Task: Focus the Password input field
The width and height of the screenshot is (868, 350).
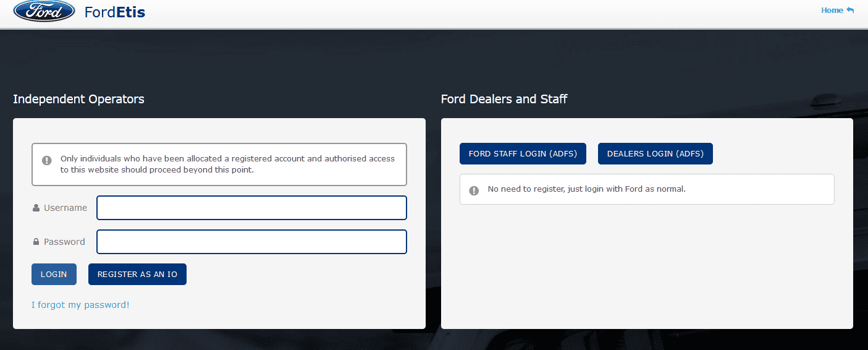Action: [x=251, y=242]
